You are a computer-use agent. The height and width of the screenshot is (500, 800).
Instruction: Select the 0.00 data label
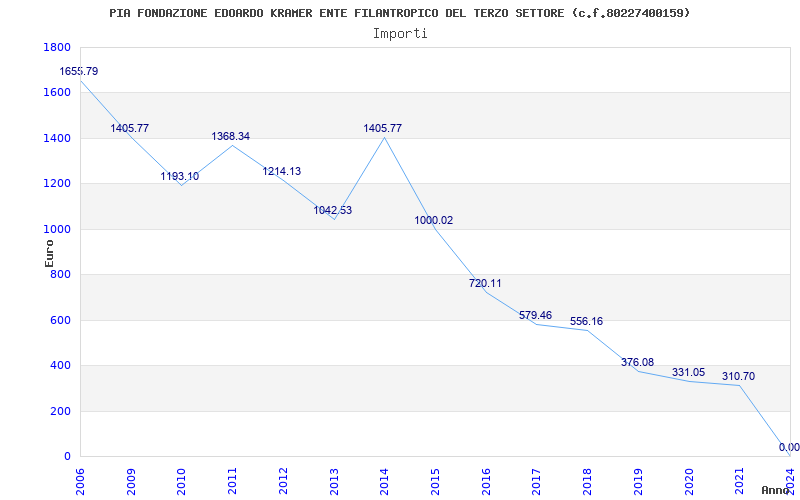tap(789, 448)
